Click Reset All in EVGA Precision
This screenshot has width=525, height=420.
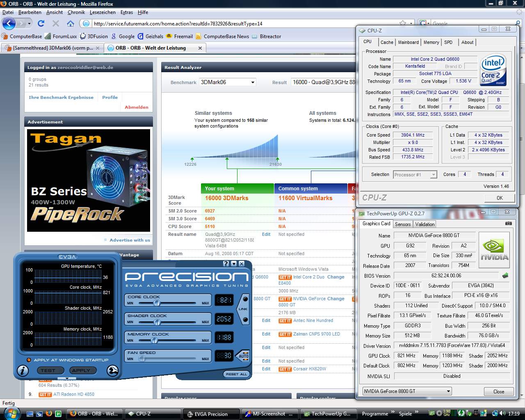pos(237,374)
